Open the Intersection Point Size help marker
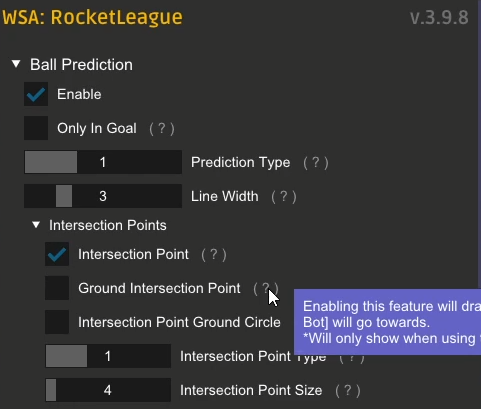This screenshot has width=481, height=409. coord(348,390)
